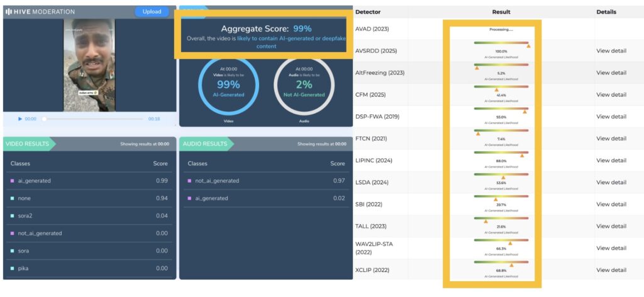Click the sora2 class marker icon
The width and height of the screenshot is (644, 297).
(12, 216)
